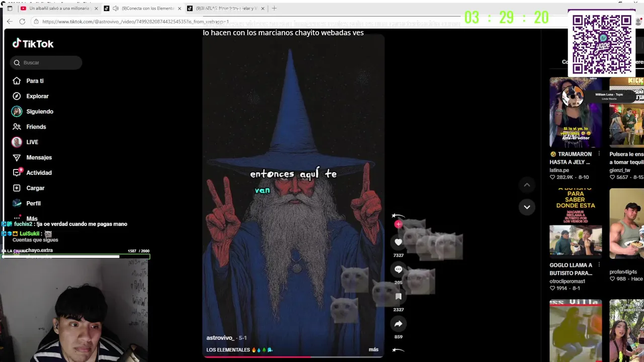This screenshot has width=644, height=362.
Task: Switch to '(9)Conecta con los Elementa' tab
Action: point(143,9)
